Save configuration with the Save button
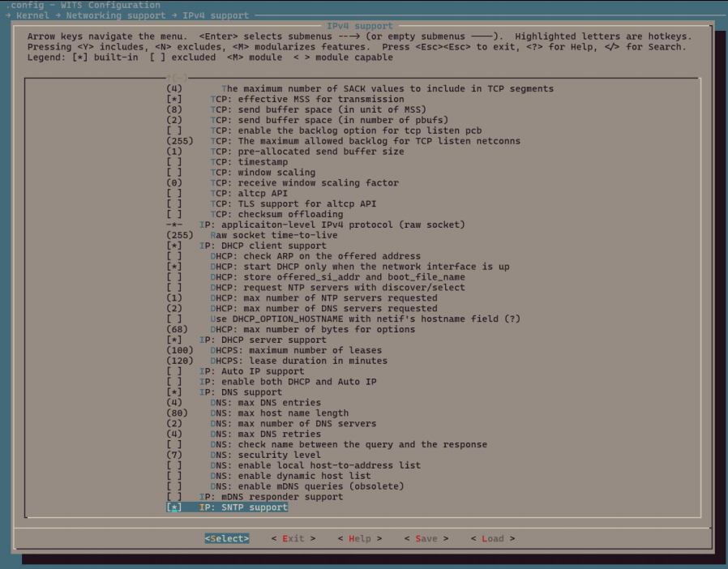 tap(426, 538)
